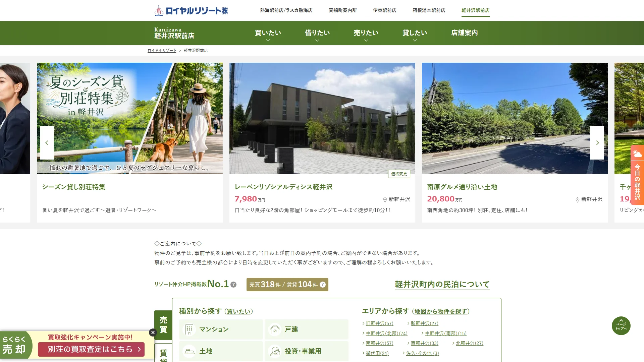Open 旧軽井沢(57) area link
The height and width of the screenshot is (362, 644).
coord(379,323)
